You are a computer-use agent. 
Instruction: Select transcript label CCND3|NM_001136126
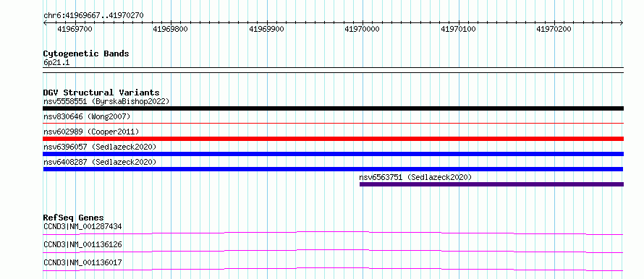[82, 244]
